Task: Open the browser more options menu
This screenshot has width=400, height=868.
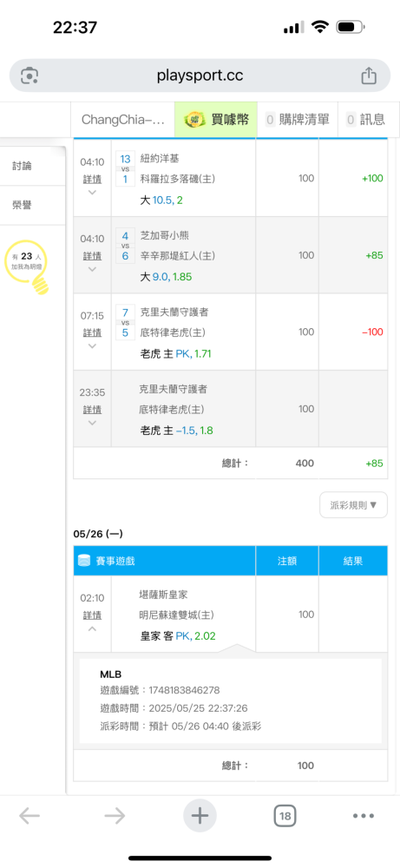Action: 364,815
